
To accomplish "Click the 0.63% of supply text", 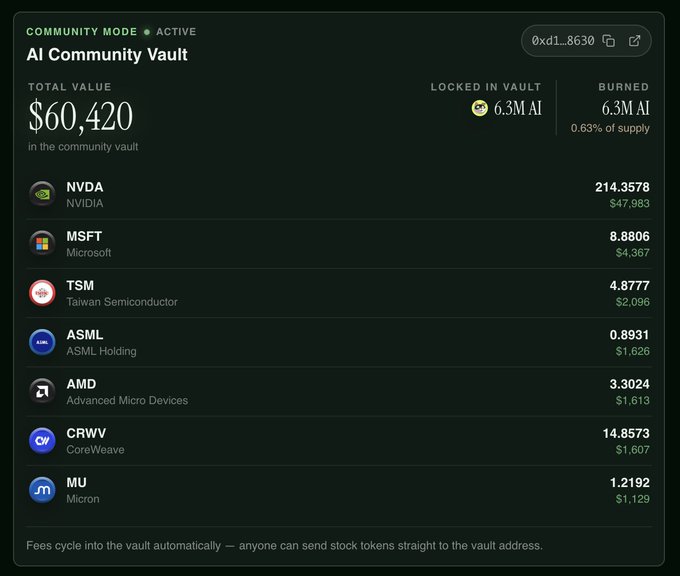I will [610, 128].
